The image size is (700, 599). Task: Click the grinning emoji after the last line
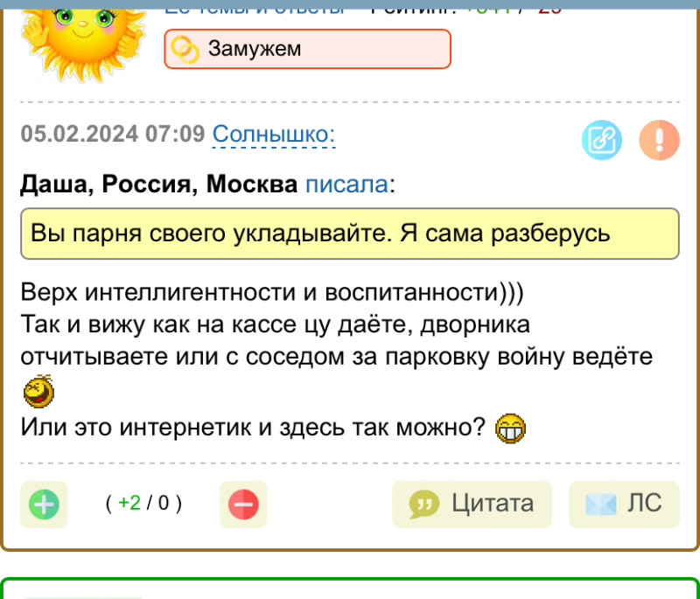[510, 428]
